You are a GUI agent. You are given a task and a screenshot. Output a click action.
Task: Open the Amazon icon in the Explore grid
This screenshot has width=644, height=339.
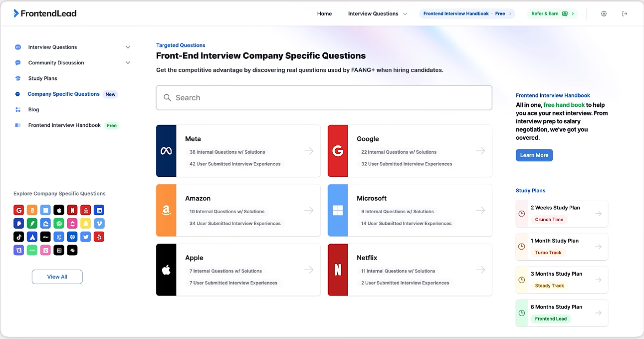[x=32, y=210]
